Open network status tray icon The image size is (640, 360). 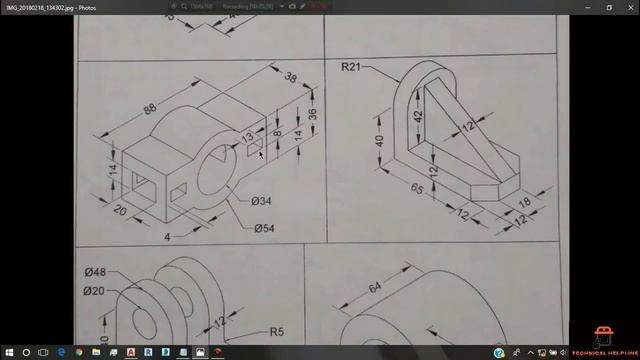tap(542, 352)
